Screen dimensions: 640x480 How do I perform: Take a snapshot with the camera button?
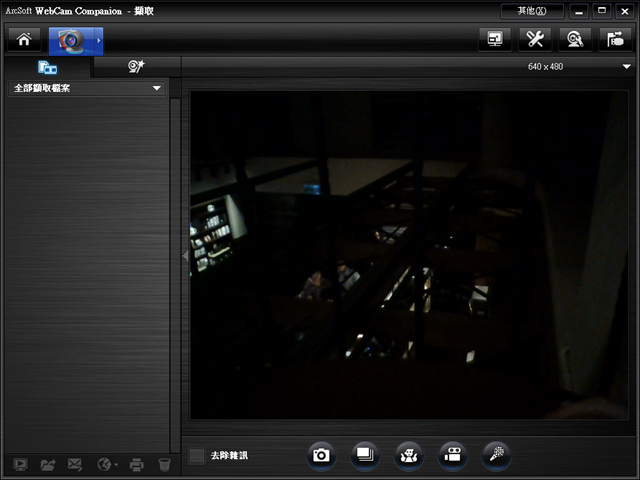(321, 455)
